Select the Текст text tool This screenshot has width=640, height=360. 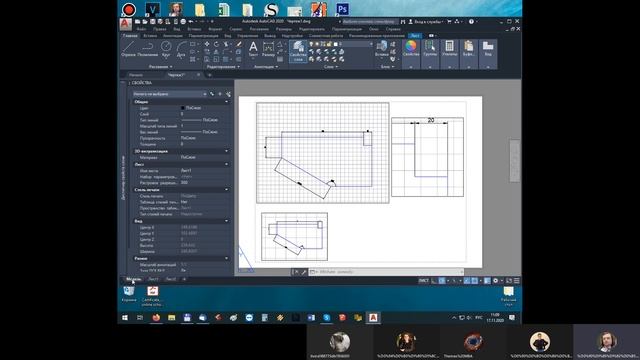click(x=253, y=49)
